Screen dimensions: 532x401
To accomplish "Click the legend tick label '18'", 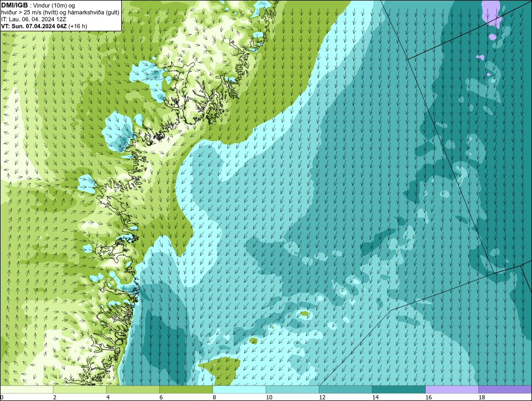I will pyautogui.click(x=481, y=397).
